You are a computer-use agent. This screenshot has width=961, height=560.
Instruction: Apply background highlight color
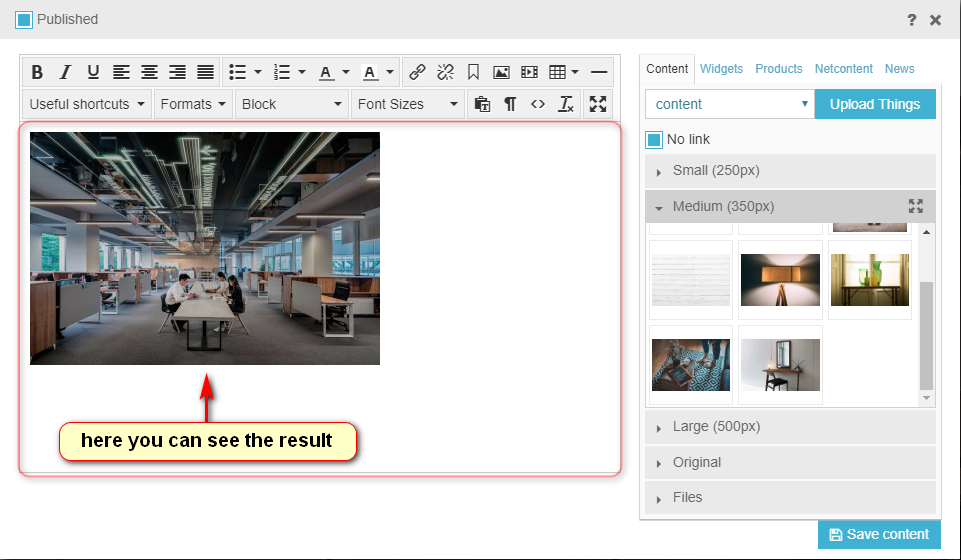[x=370, y=72]
